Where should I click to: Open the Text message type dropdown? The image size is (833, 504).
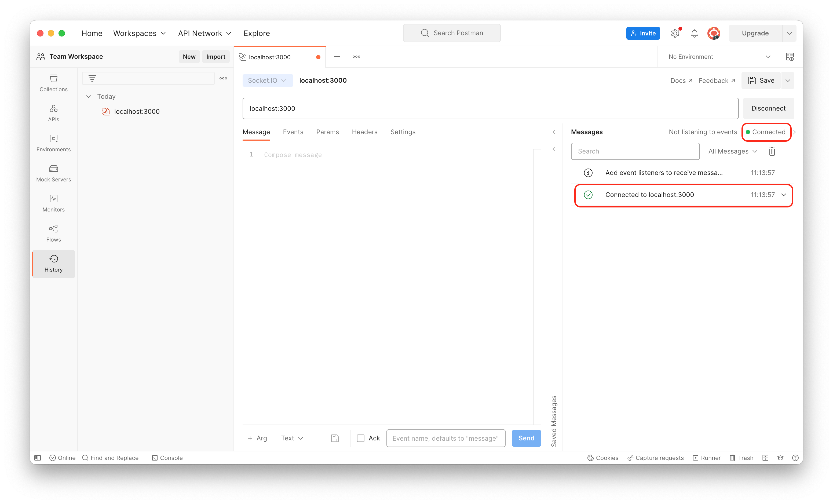(x=292, y=438)
